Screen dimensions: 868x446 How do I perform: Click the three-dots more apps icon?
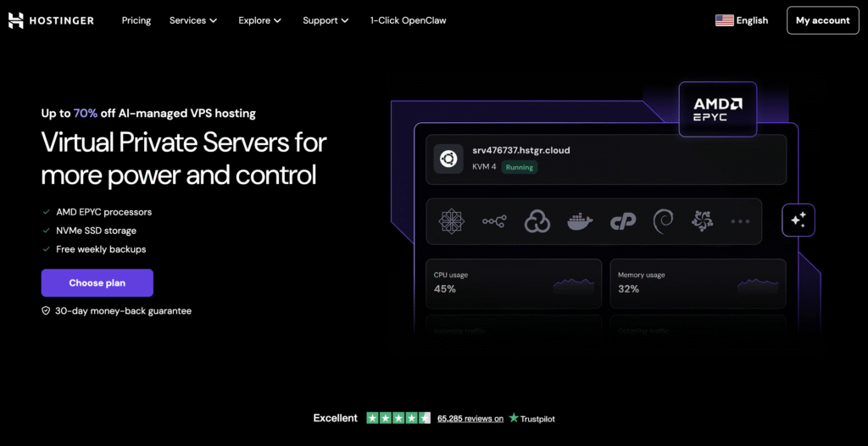pos(740,221)
